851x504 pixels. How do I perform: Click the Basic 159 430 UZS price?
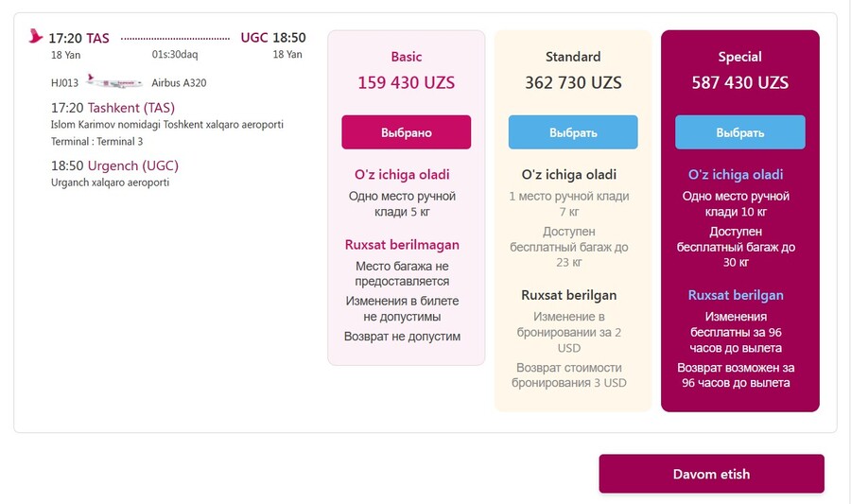click(x=406, y=82)
